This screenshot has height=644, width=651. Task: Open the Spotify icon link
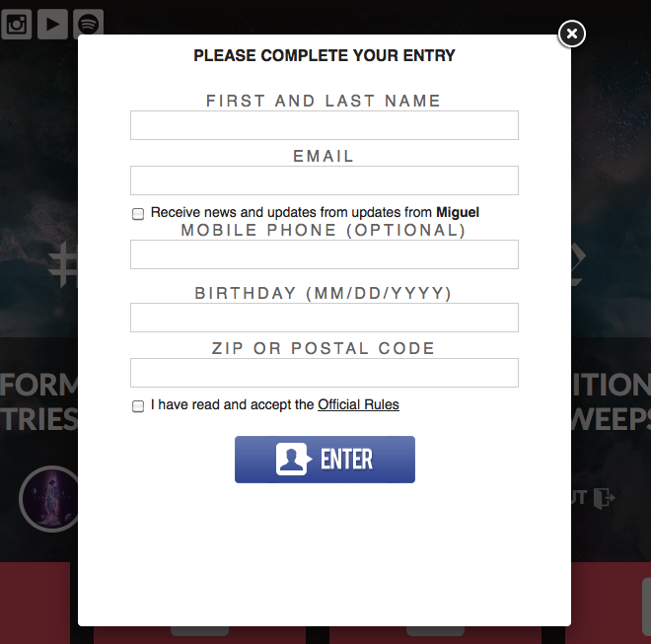coord(89,23)
